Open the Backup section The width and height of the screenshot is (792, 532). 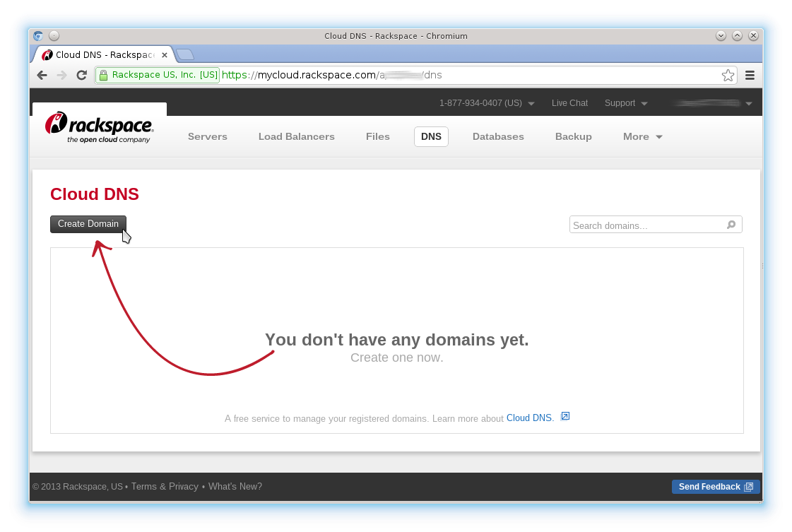(x=573, y=136)
